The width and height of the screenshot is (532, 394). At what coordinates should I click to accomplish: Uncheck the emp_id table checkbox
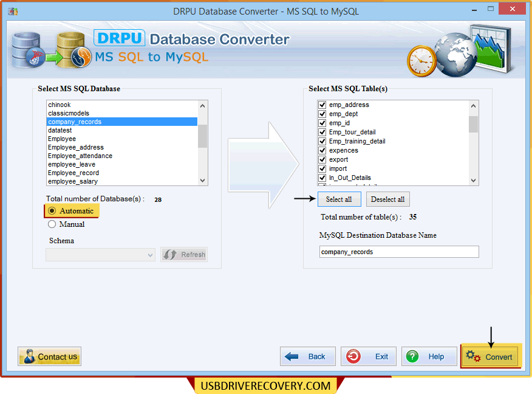pyautogui.click(x=322, y=123)
